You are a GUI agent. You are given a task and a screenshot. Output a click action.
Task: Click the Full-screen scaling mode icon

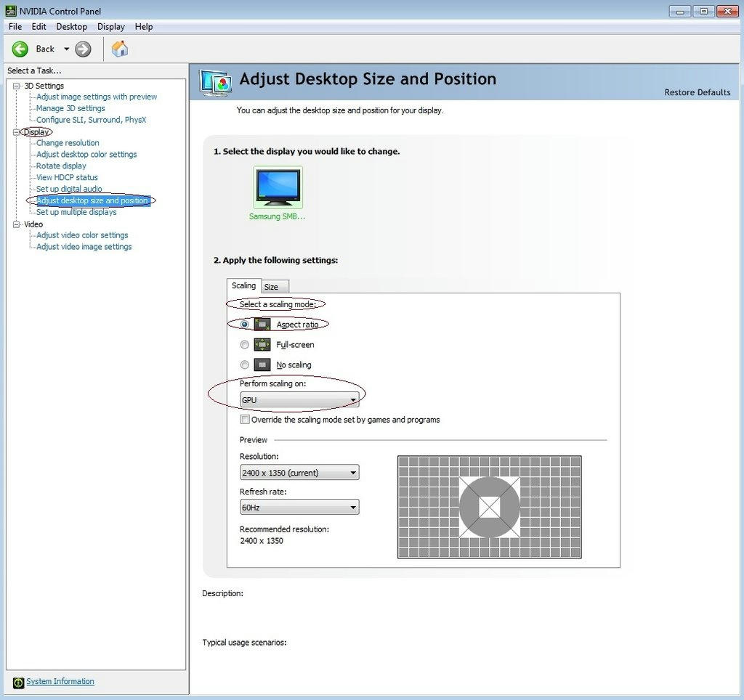[262, 345]
